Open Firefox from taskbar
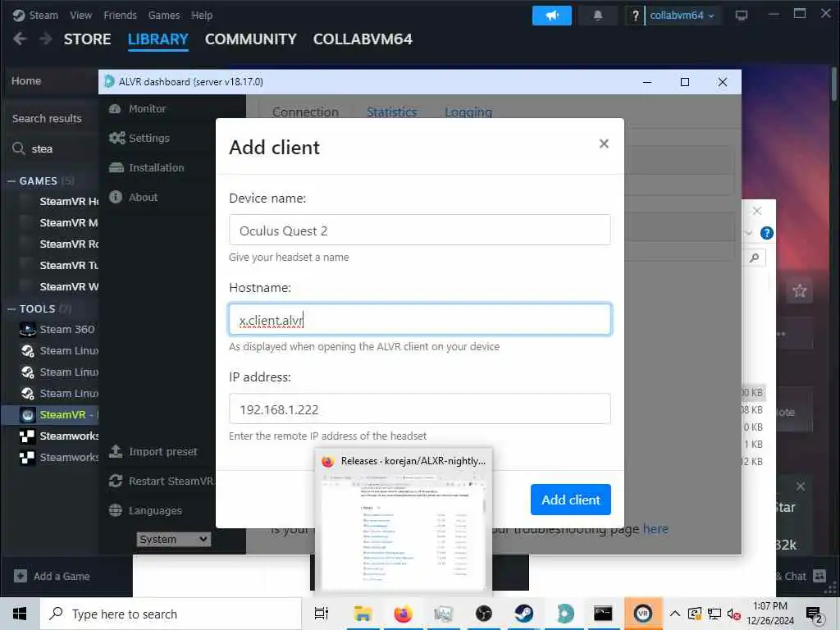The height and width of the screenshot is (630, 840). click(x=403, y=614)
